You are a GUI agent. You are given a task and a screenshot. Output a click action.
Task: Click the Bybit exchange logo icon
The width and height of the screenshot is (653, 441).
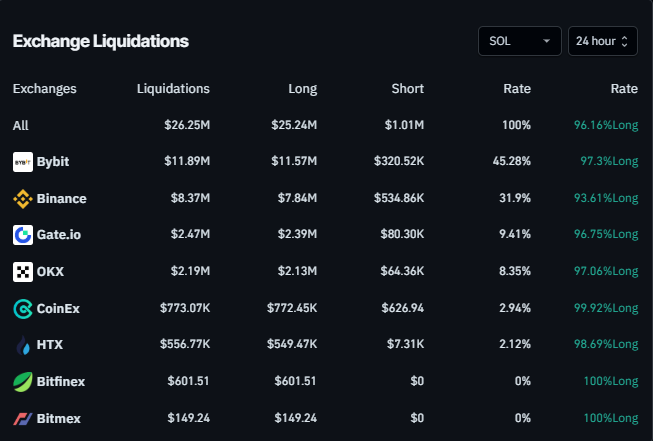(x=22, y=162)
